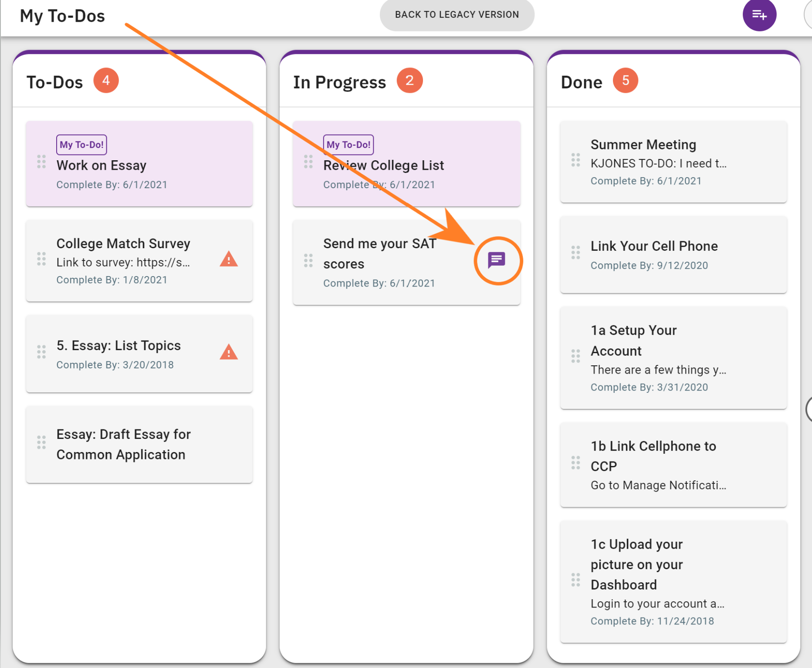
Task: Open the College Match Survey task title
Action: [x=123, y=243]
